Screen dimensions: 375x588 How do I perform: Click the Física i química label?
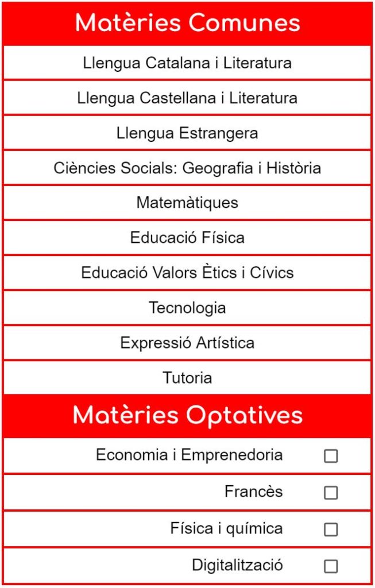(226, 528)
